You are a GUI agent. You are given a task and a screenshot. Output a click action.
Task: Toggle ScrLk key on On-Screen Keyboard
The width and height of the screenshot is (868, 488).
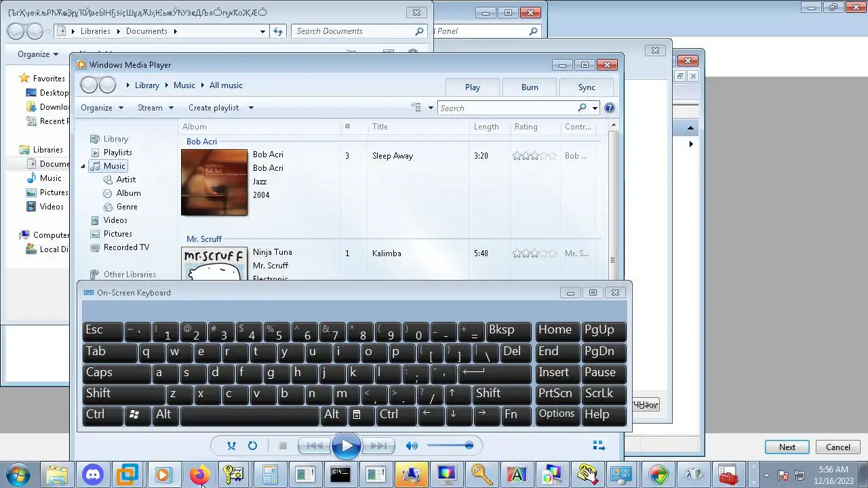tap(604, 394)
